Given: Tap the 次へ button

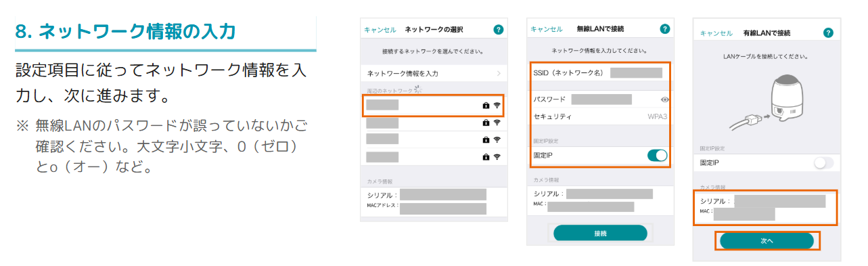Looking at the screenshot, I should [x=767, y=240].
